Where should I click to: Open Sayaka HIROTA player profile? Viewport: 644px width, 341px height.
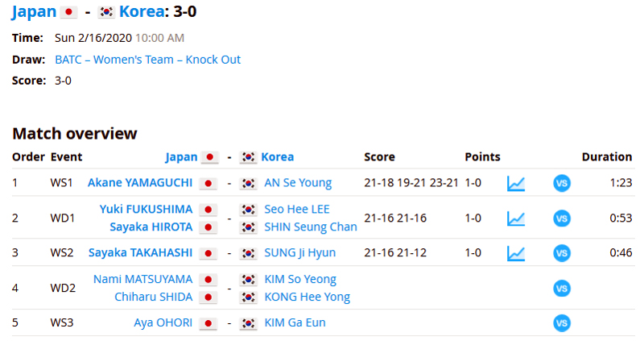tap(151, 227)
